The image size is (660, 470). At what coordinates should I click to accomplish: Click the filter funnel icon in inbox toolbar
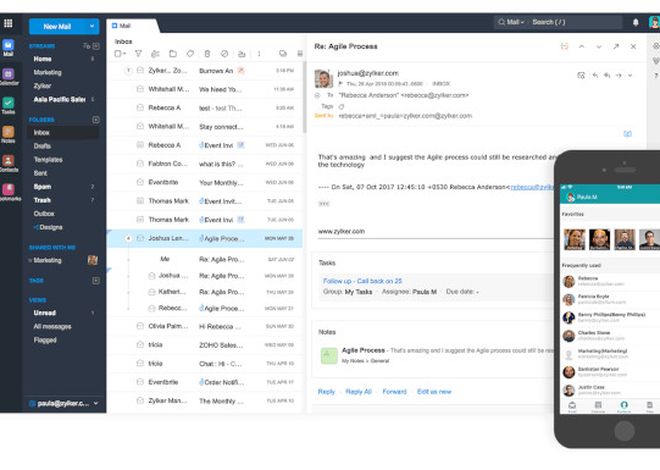coord(138,53)
